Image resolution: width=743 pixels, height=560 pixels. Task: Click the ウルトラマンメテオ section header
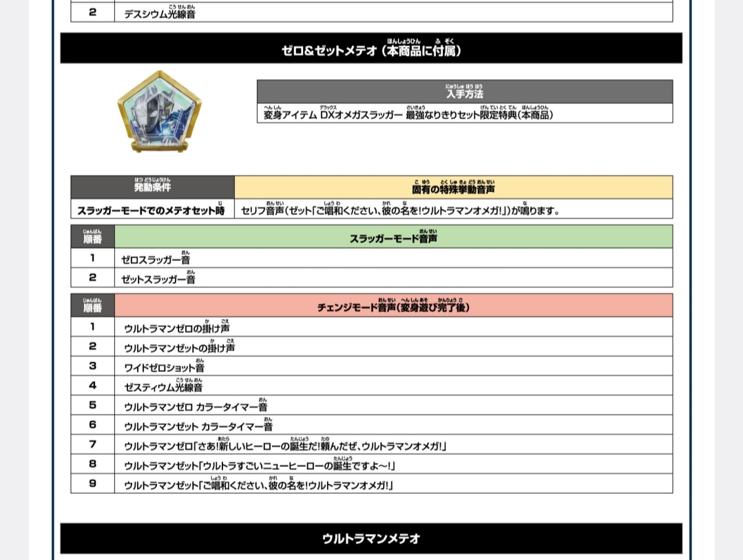coord(371,539)
